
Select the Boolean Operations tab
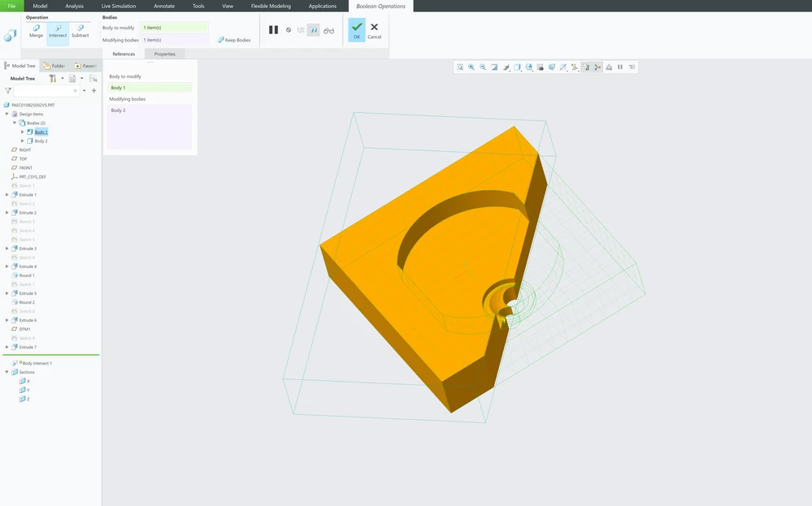380,6
